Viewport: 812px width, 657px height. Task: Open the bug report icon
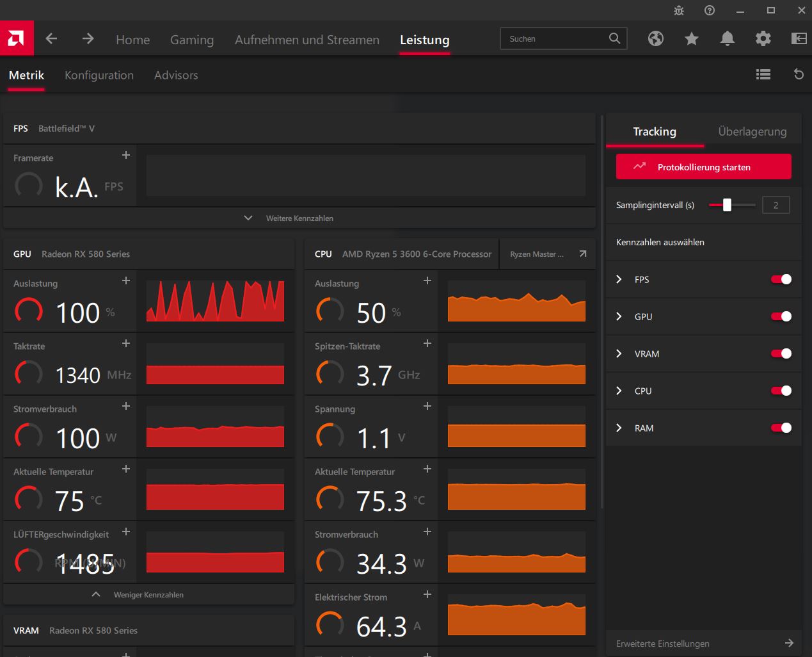(x=679, y=11)
